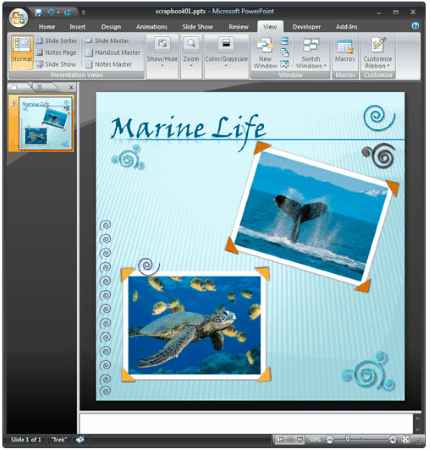Image resolution: width=430 pixels, height=450 pixels.
Task: Open the Insert ribbon tab
Action: pos(77,27)
